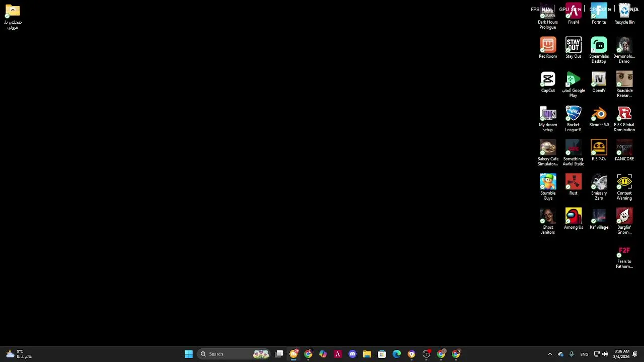Open the clock showing 3:36 AM
Viewport: 644px width, 362px height.
[622, 354]
